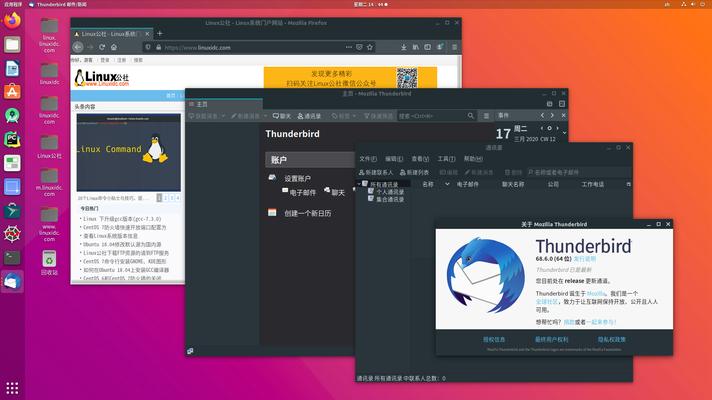Open 查看 menu in address book
Viewport: 712px width, 400px height.
click(420, 159)
